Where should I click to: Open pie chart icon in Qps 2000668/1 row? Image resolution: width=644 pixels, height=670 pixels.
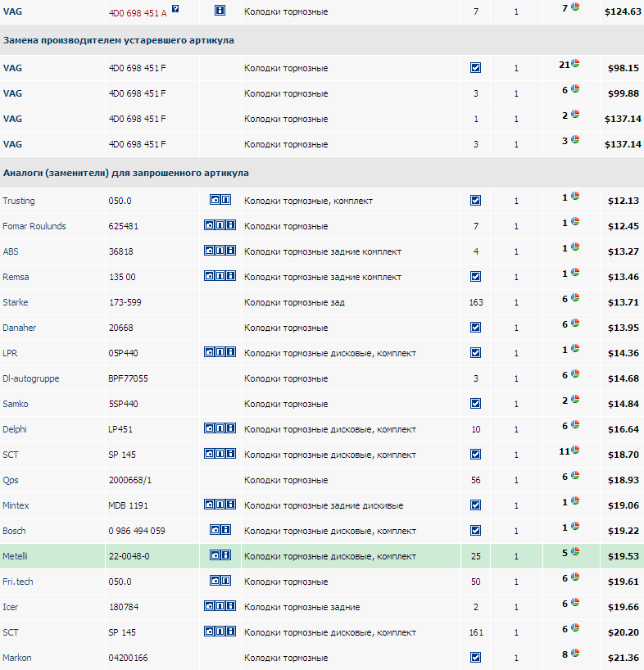coord(575,475)
